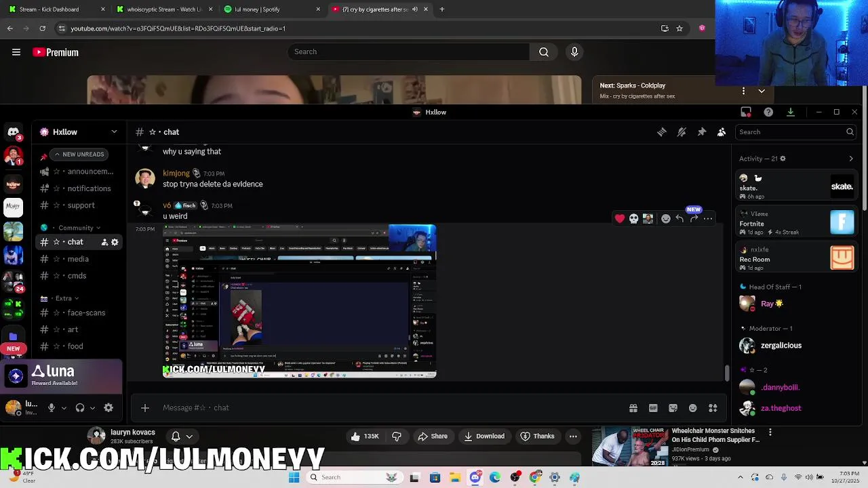868x488 pixels.
Task: View the skate. activity card
Action: click(797, 186)
